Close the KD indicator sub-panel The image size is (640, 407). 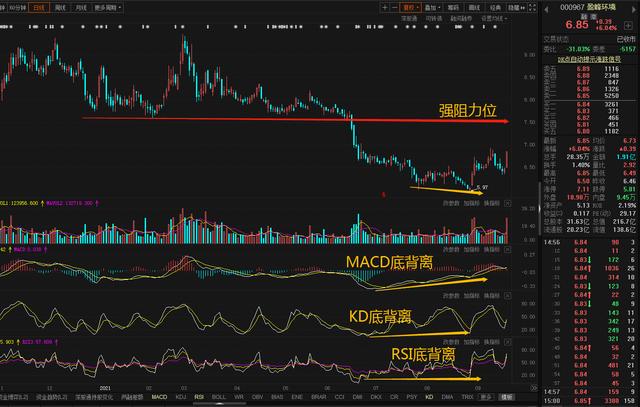(507, 295)
